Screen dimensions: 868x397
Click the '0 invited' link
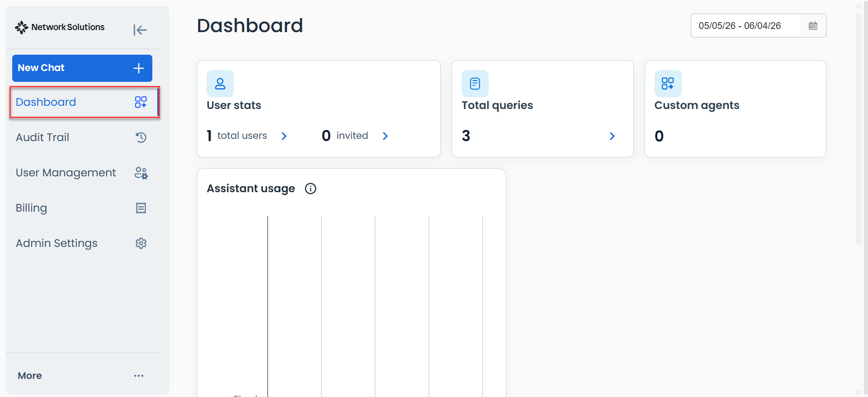[x=345, y=136]
